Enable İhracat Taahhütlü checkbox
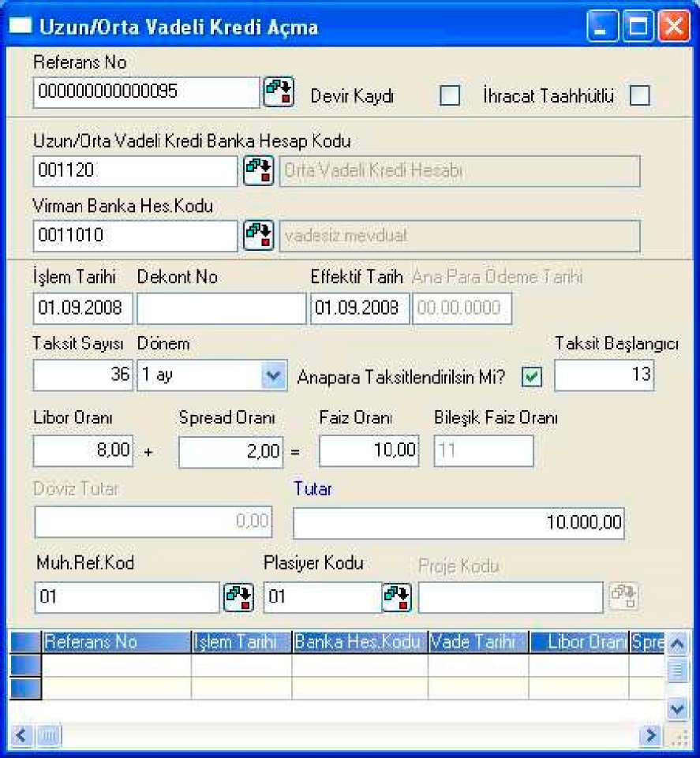 coord(639,95)
